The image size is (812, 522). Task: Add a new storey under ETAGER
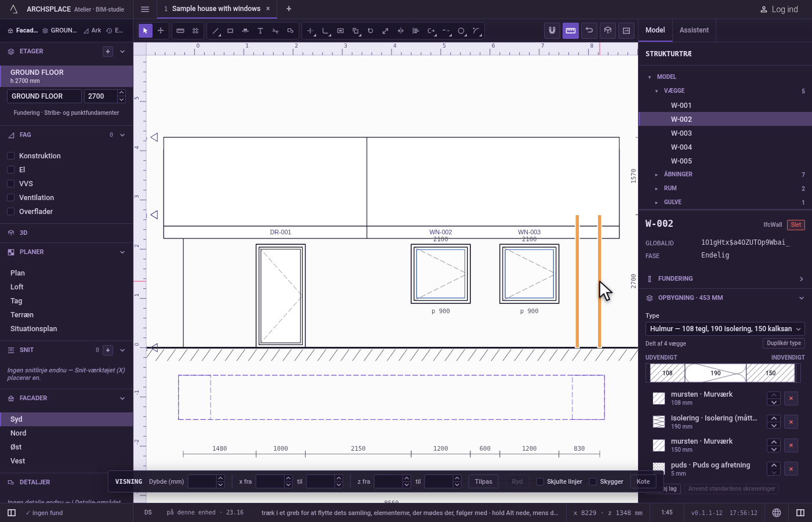coord(108,52)
